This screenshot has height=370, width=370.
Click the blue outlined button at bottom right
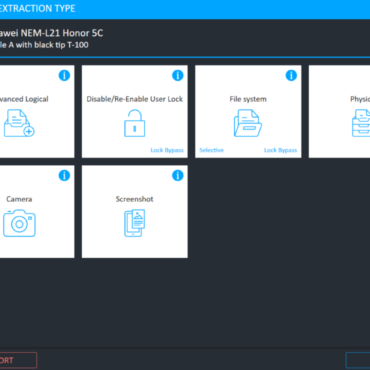point(358,360)
